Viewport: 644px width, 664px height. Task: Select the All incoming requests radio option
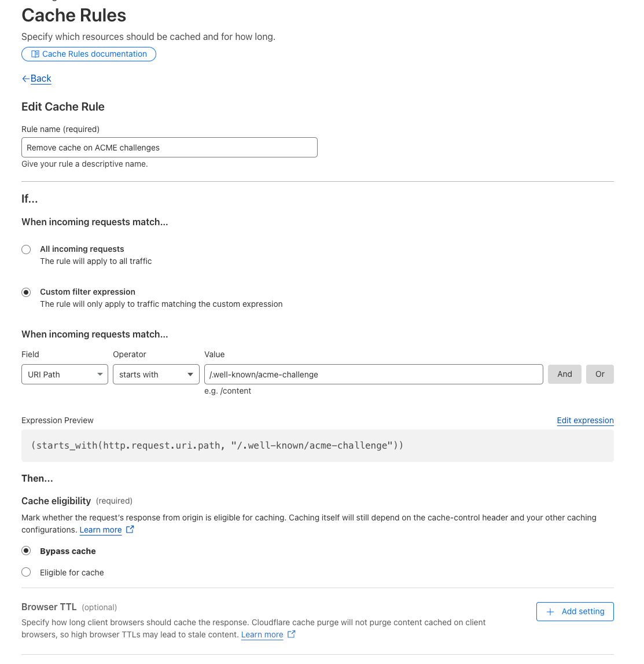26,250
